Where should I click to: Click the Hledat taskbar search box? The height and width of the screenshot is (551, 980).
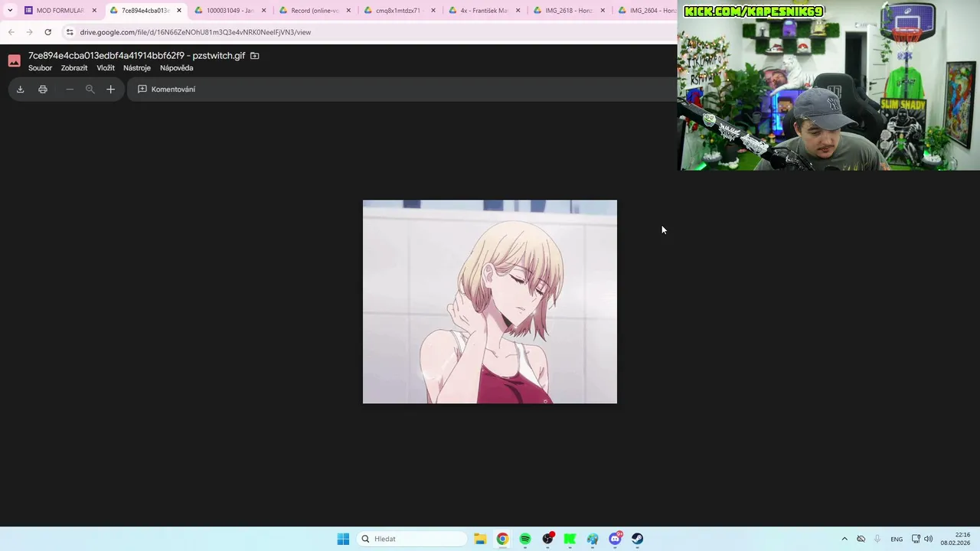[x=413, y=539]
